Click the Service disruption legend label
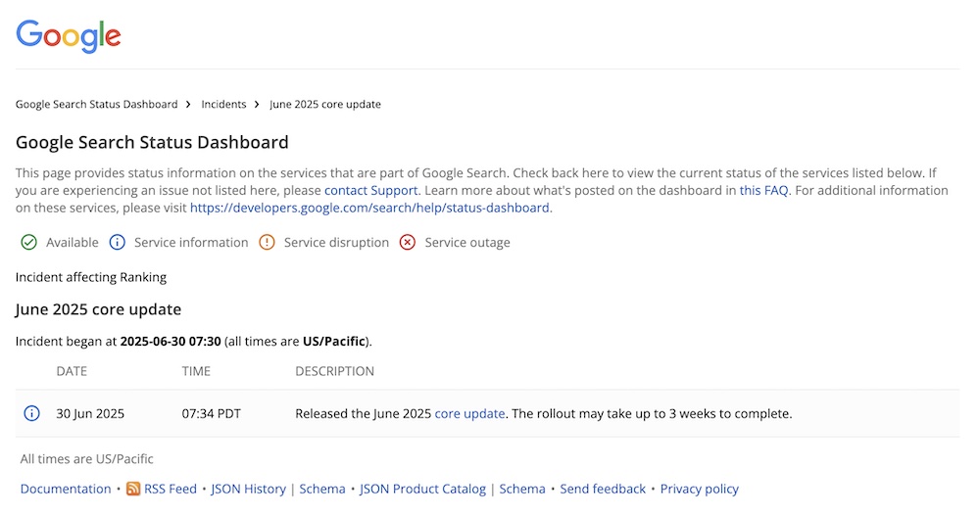Screen dimensions: 980x516 coord(336,243)
